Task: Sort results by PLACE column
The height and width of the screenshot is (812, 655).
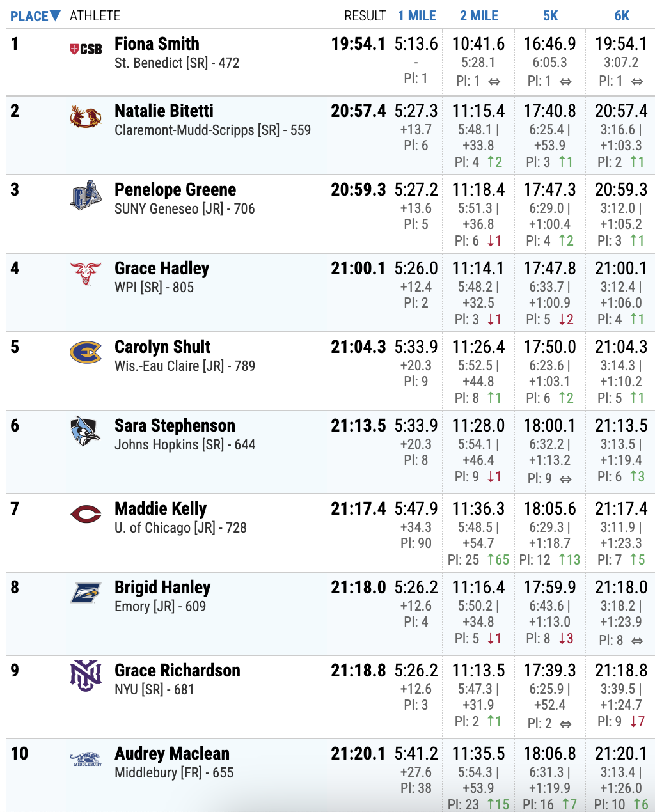Action: coord(35,16)
